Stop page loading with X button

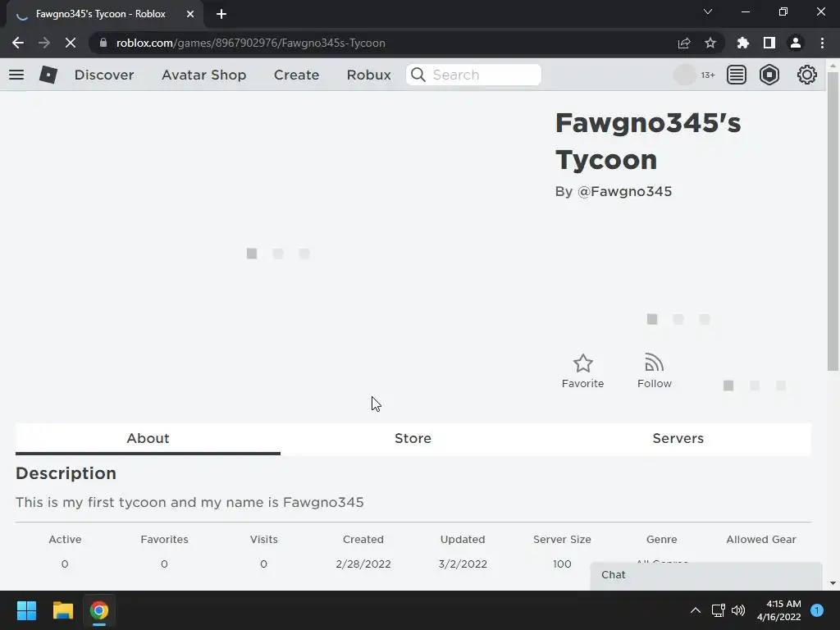coord(71,43)
